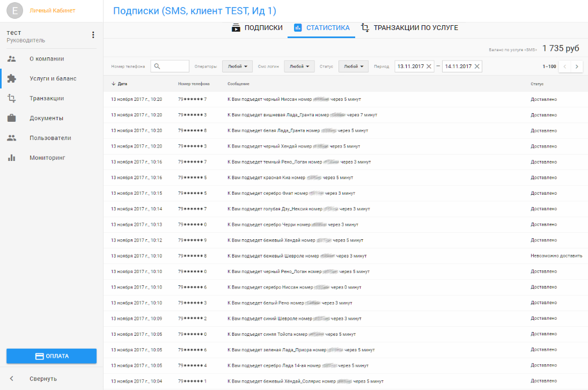The image size is (588, 390).
Task: Click the Пользователи group icon
Action: click(12, 138)
